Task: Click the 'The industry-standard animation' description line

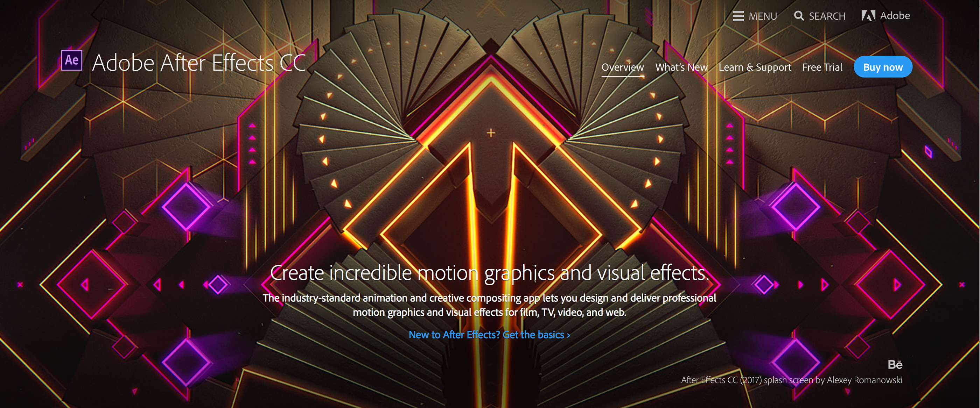Action: (x=489, y=298)
